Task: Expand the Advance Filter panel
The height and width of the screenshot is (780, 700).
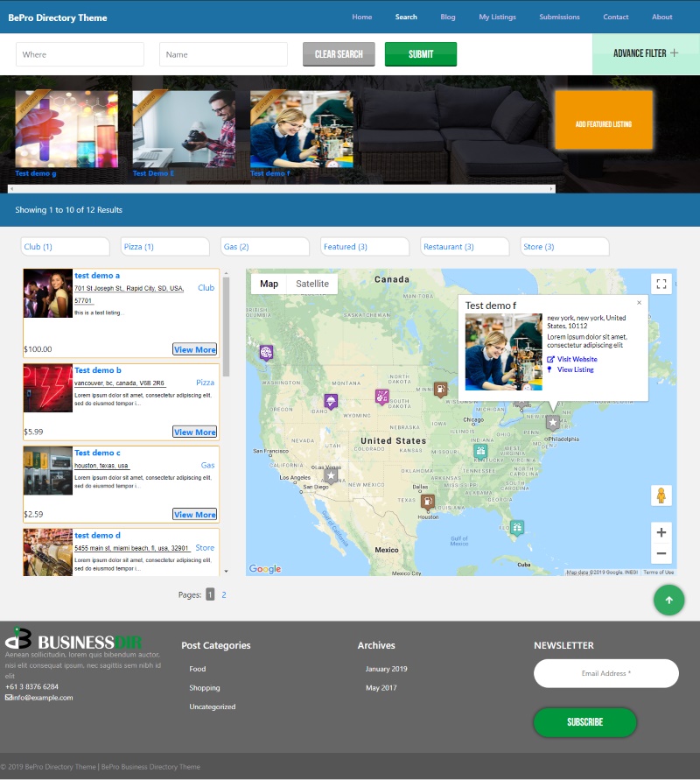Action: 646,53
